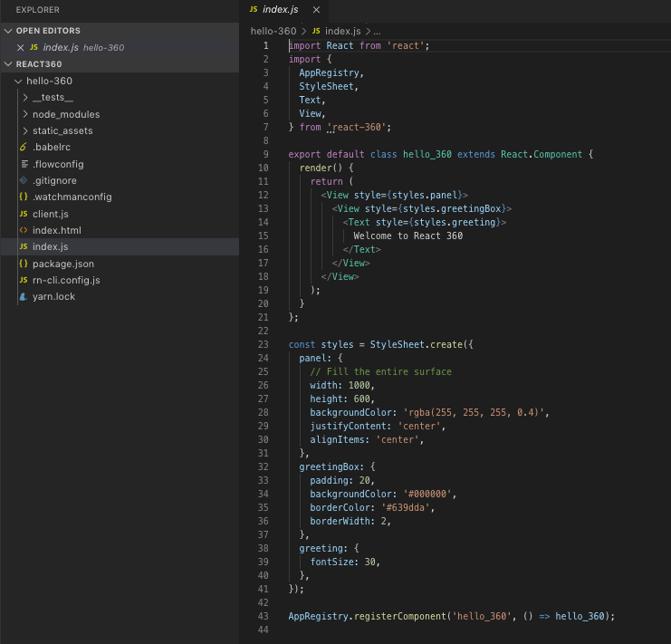
Task: Click line number 43 in the gutter
Action: (x=264, y=616)
